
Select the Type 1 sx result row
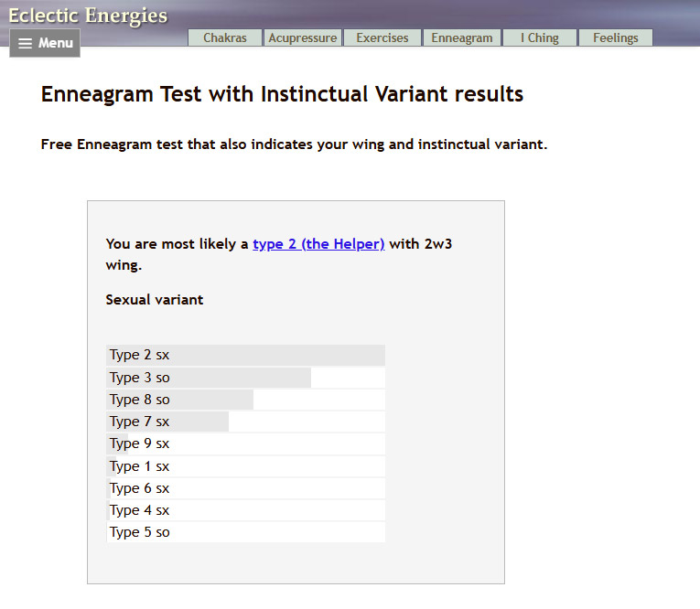[x=245, y=466]
